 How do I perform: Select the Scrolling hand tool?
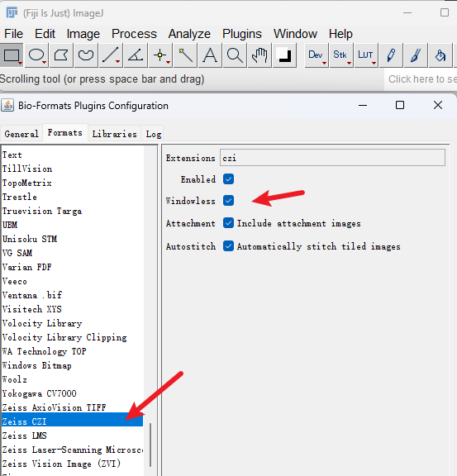point(259,55)
